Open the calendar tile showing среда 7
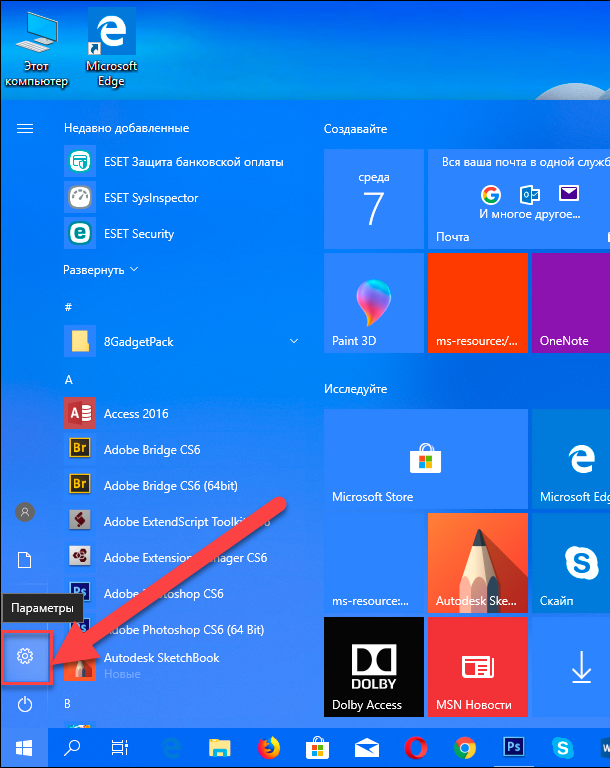 click(x=374, y=199)
